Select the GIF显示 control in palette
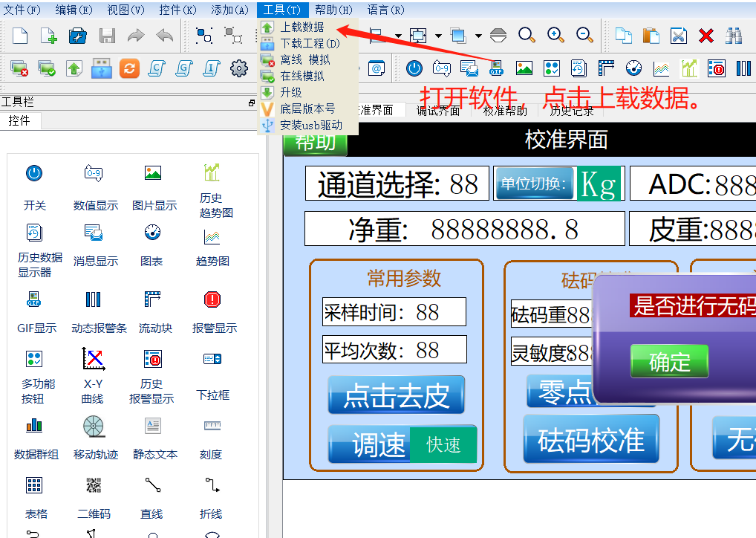Screen dimensions: 756x538 [x=36, y=313]
